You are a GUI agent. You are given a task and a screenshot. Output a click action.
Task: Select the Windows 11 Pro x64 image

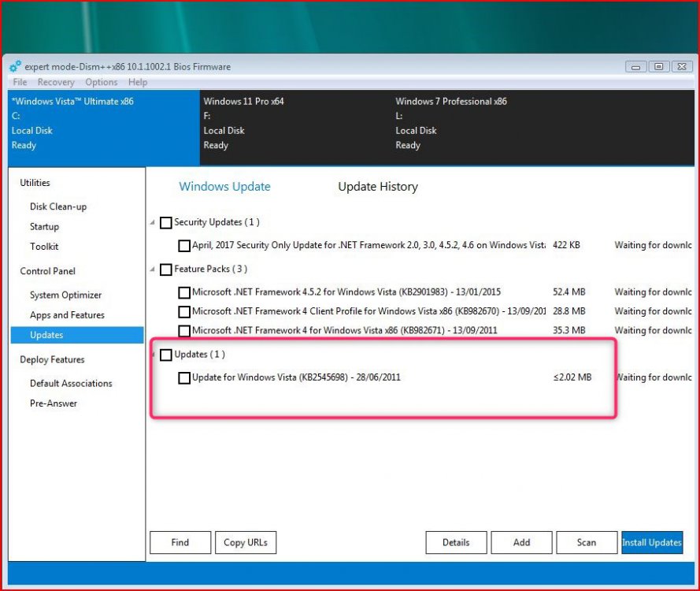coord(295,128)
